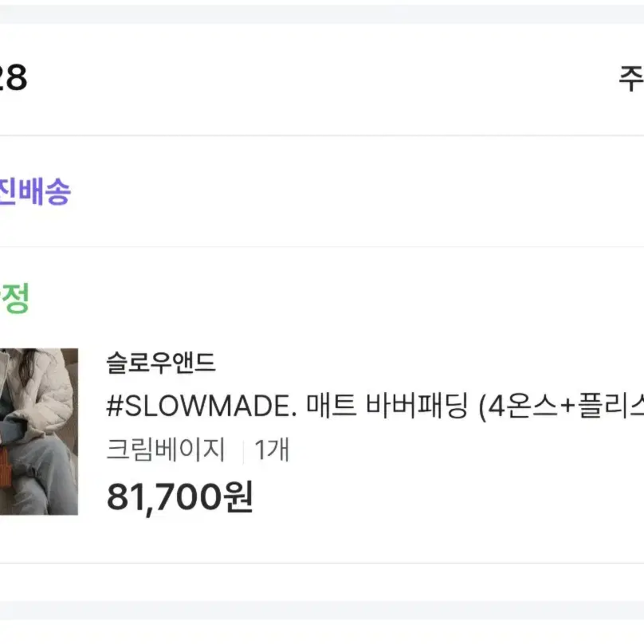Image resolution: width=644 pixels, height=644 pixels.
Task: Click the separator line below 직진배송
Action: pos(322,247)
